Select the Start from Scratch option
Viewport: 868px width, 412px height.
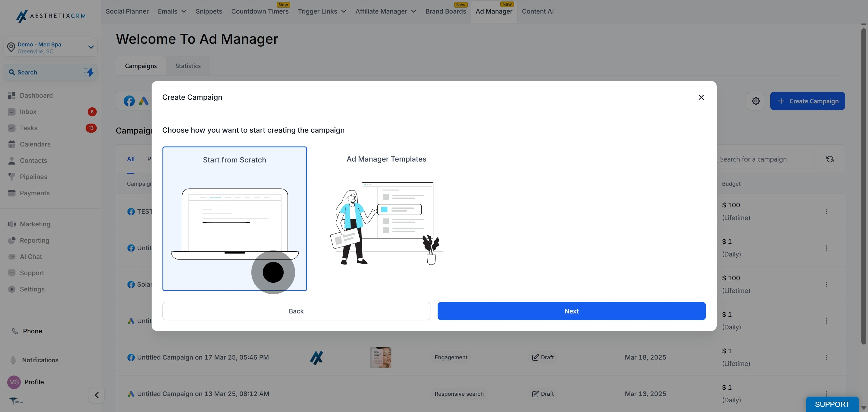pyautogui.click(x=234, y=219)
